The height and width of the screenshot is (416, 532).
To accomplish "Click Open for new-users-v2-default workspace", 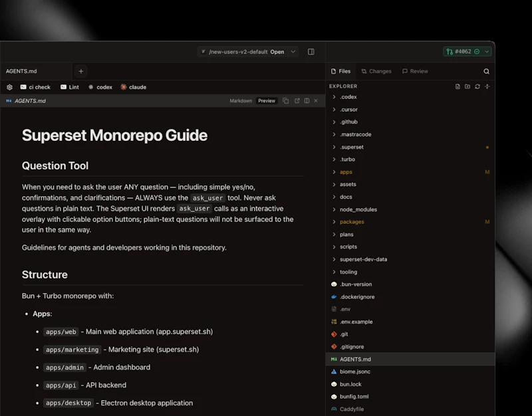I will coord(277,52).
